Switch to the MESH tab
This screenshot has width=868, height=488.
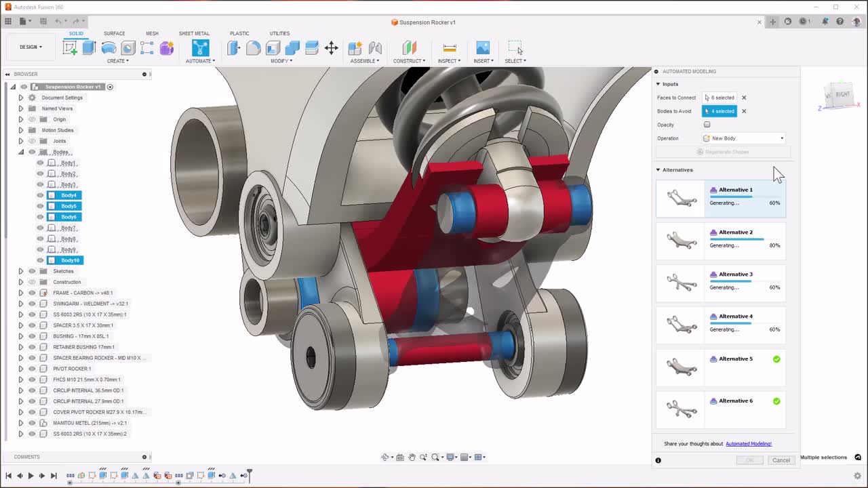152,33
